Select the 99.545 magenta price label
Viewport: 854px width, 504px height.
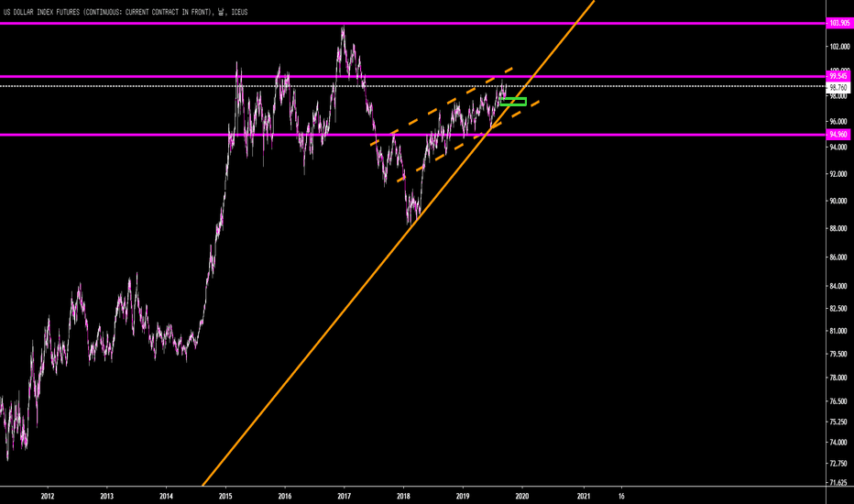[838, 76]
